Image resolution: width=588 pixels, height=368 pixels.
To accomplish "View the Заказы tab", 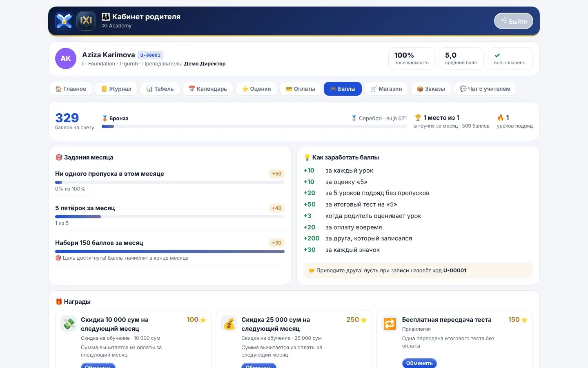I will 431,89.
